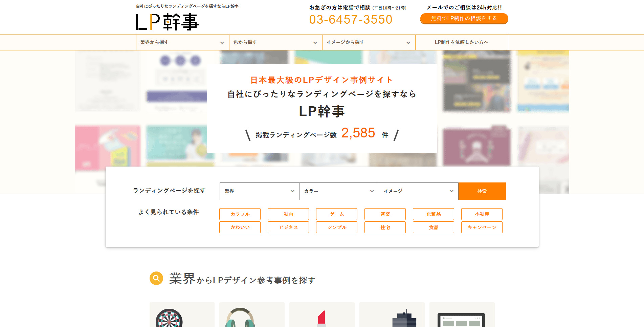Select the ビジネス tag
Image resolution: width=644 pixels, height=327 pixels.
(288, 227)
